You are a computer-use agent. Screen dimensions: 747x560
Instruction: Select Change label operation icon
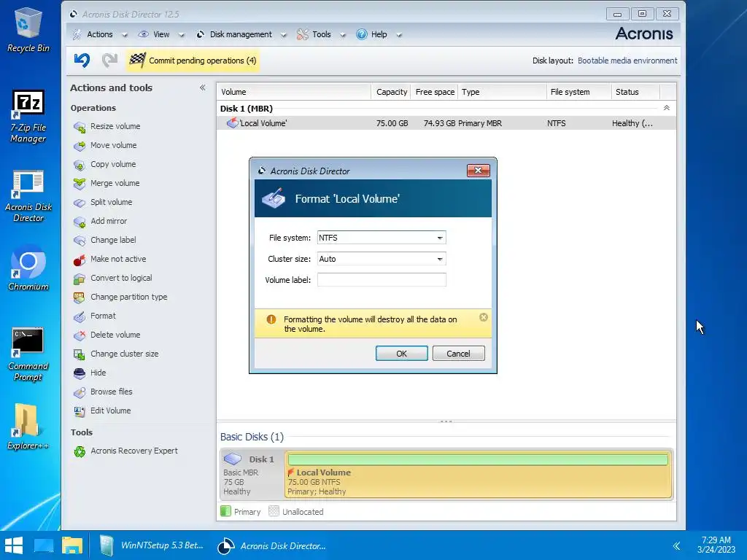pyautogui.click(x=79, y=241)
